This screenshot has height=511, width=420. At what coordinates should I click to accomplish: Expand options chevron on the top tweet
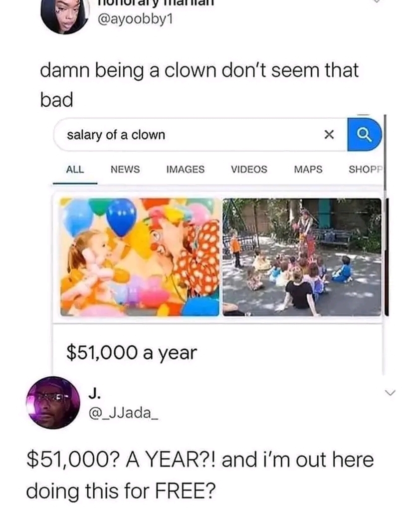pos(377,1)
